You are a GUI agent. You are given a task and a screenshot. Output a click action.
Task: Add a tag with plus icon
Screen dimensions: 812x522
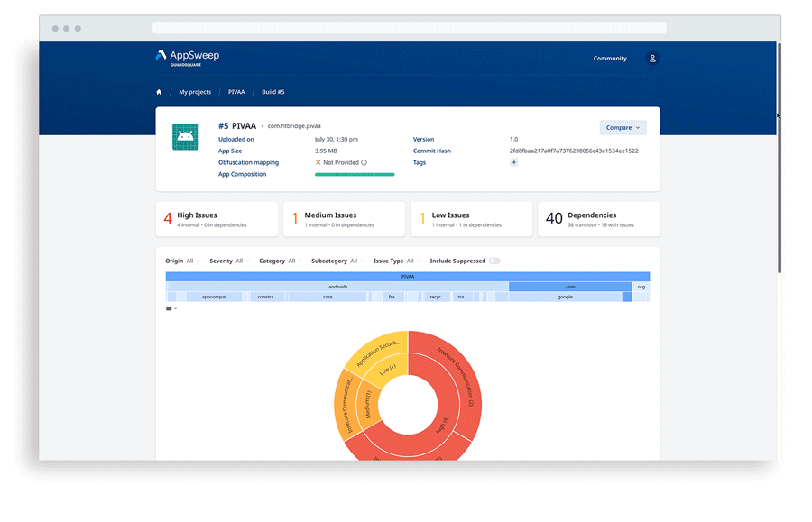click(x=513, y=162)
